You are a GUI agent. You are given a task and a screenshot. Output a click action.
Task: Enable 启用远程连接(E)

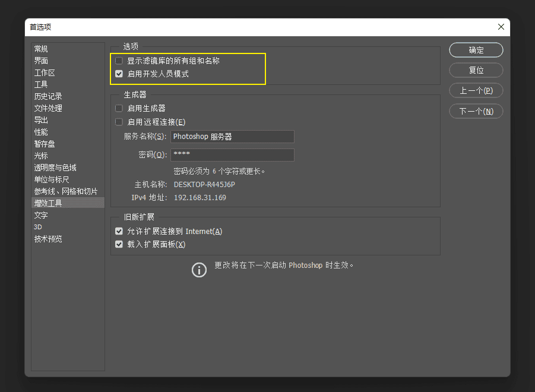pyautogui.click(x=119, y=121)
